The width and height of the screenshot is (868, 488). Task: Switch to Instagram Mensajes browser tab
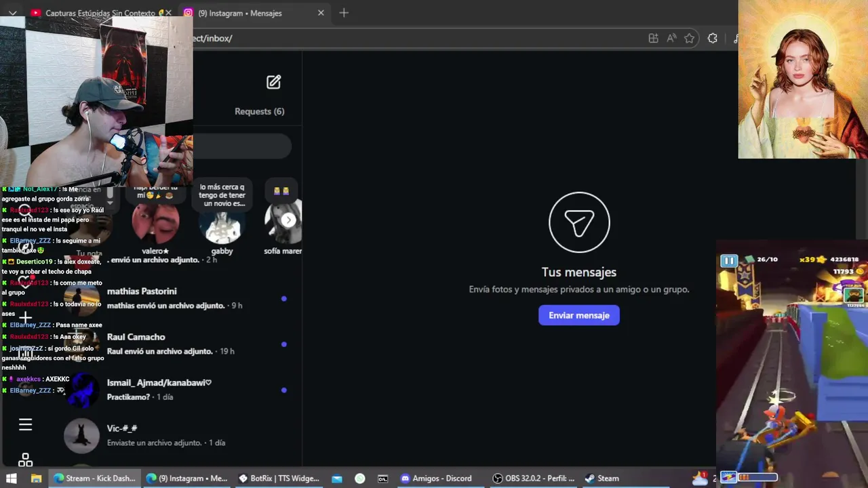(x=254, y=13)
